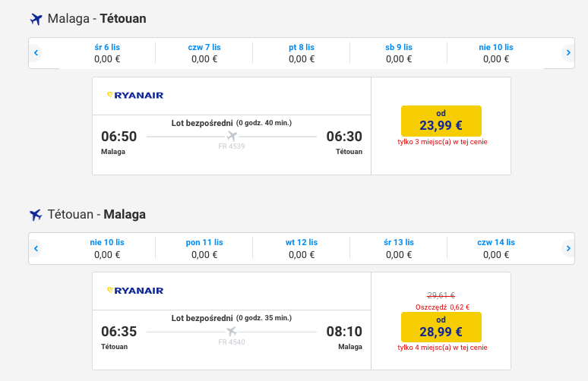Viewport: 588px width, 381px height.
Task: Click the landing plane icon beside Tétouan - Malaga
Action: pos(36,215)
